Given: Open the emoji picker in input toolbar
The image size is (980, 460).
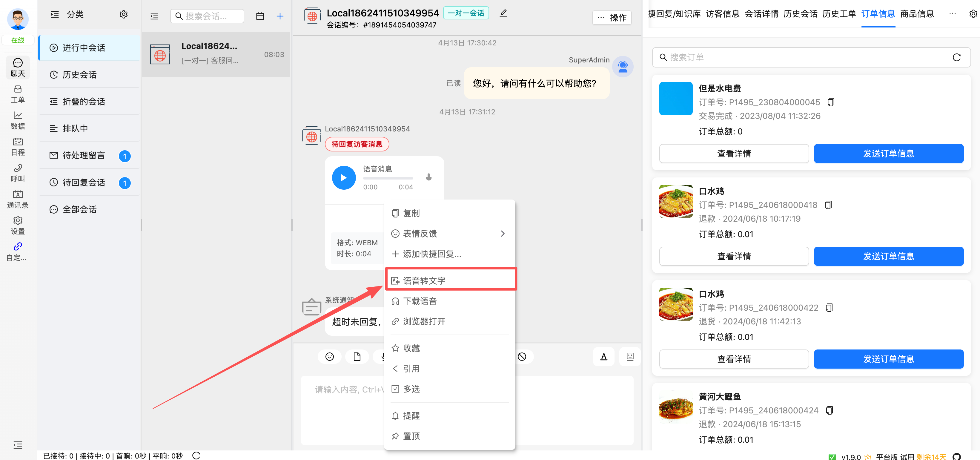Looking at the screenshot, I should pos(329,357).
